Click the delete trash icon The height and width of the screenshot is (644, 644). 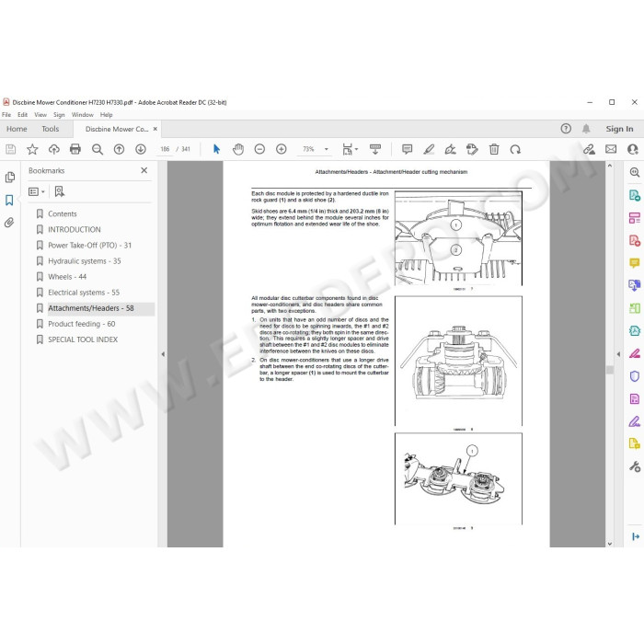pyautogui.click(x=494, y=149)
